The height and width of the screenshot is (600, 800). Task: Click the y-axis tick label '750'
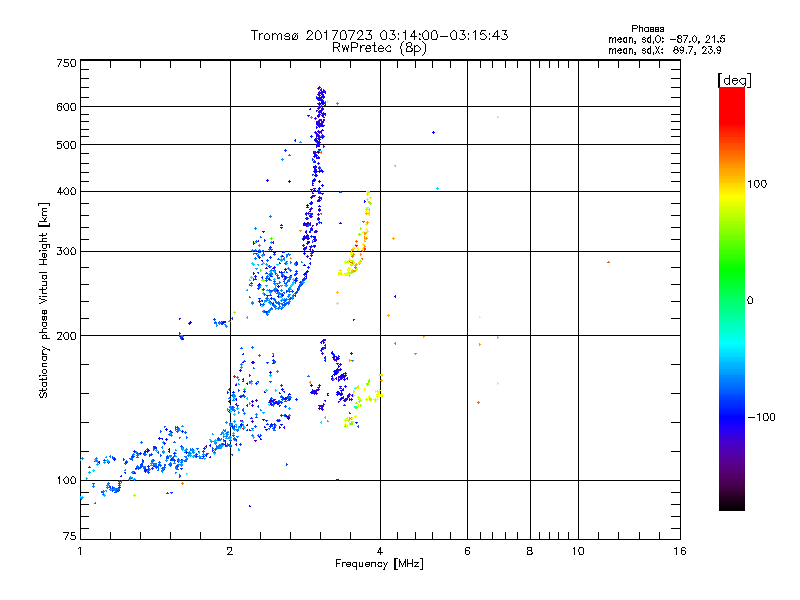pos(66,63)
